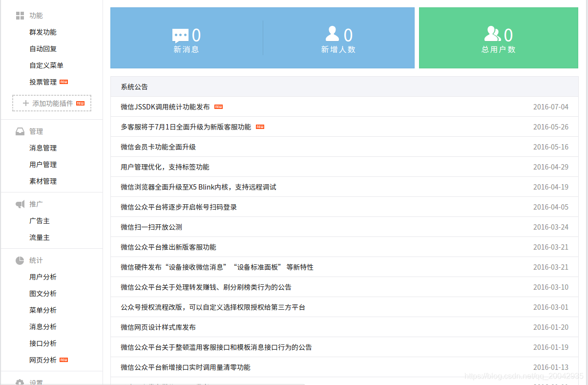Open 群发功能 in the sidebar
This screenshot has width=588, height=385.
tap(43, 32)
